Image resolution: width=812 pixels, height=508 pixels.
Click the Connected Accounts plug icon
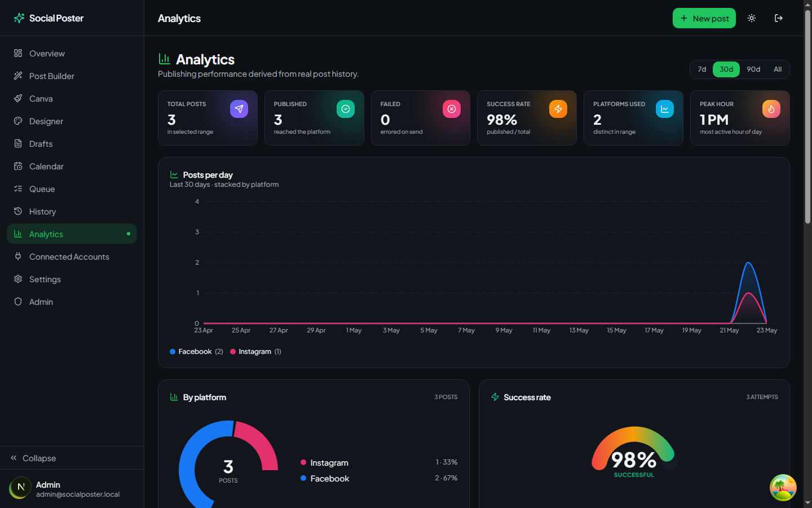(x=18, y=256)
